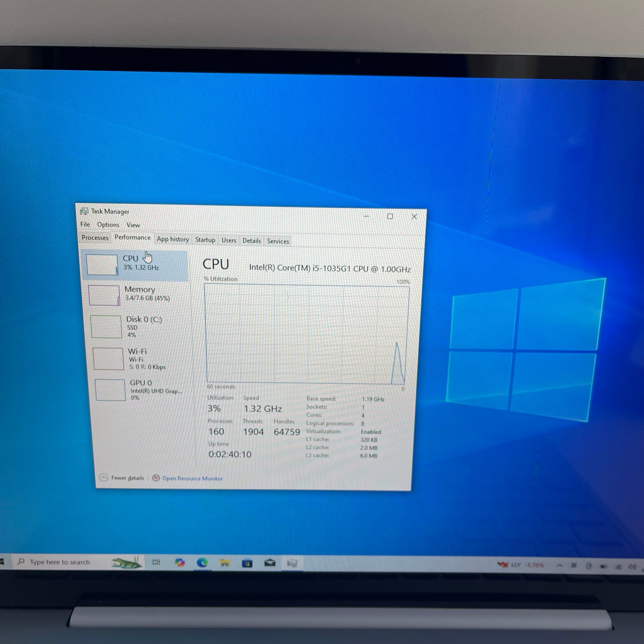The height and width of the screenshot is (644, 644).
Task: Switch to the Services tab
Action: pyautogui.click(x=278, y=241)
